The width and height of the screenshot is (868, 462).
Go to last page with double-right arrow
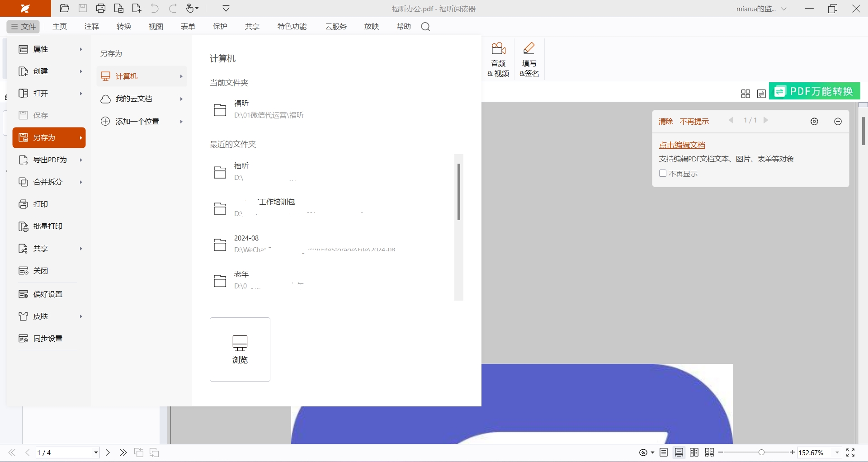coord(123,453)
